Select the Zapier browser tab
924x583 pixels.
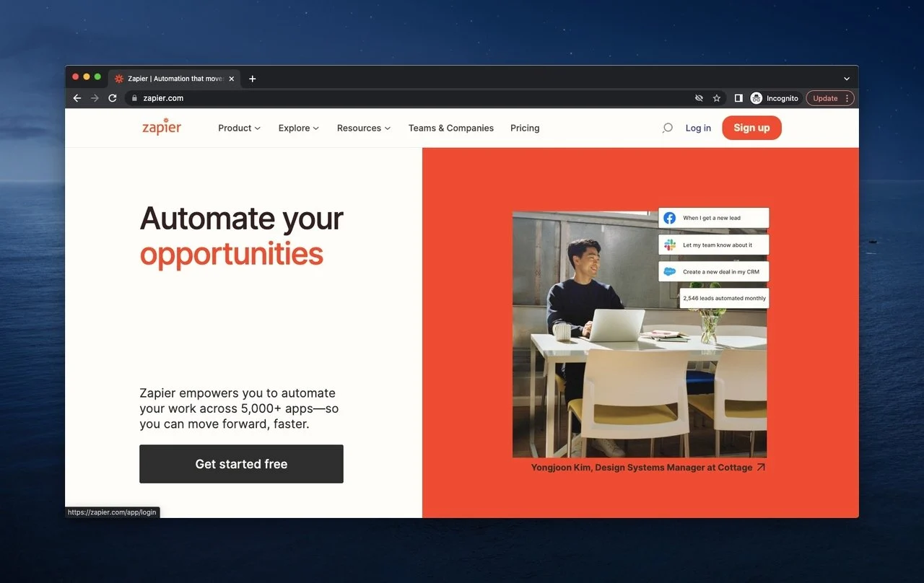click(175, 79)
